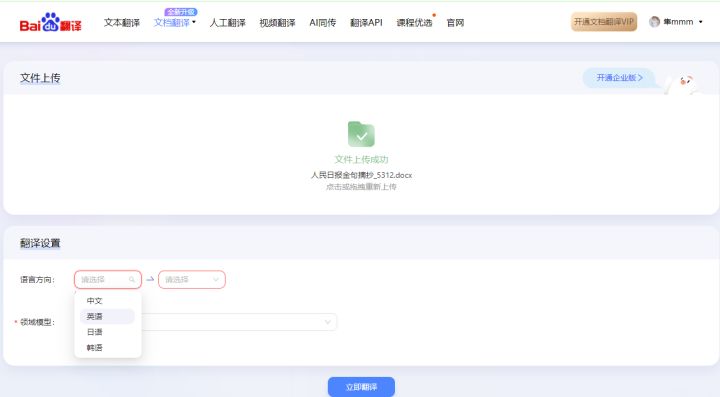This screenshot has width=720, height=397.
Task: Click the arrow icon between language boxes
Action: (150, 279)
